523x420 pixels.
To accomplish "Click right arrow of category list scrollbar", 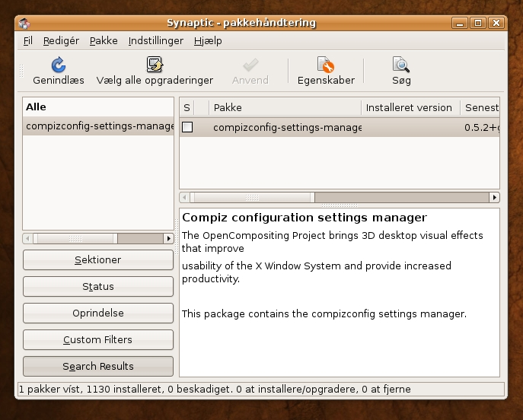I will 168,238.
